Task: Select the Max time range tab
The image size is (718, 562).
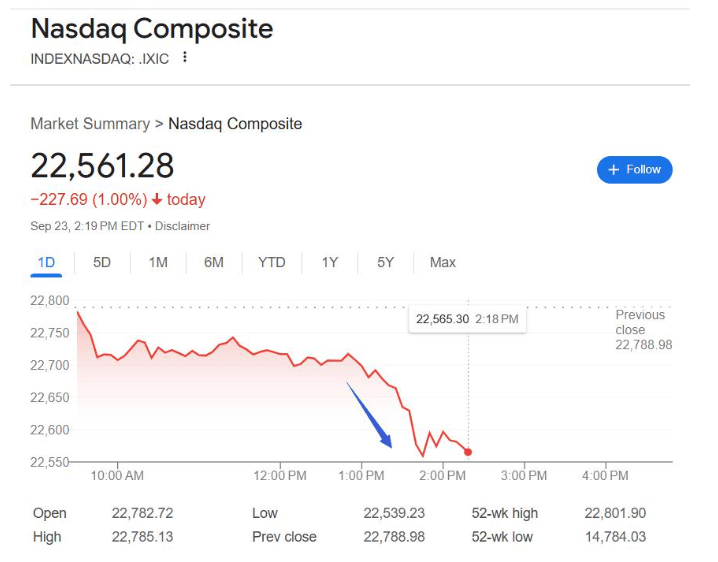Action: tap(442, 262)
